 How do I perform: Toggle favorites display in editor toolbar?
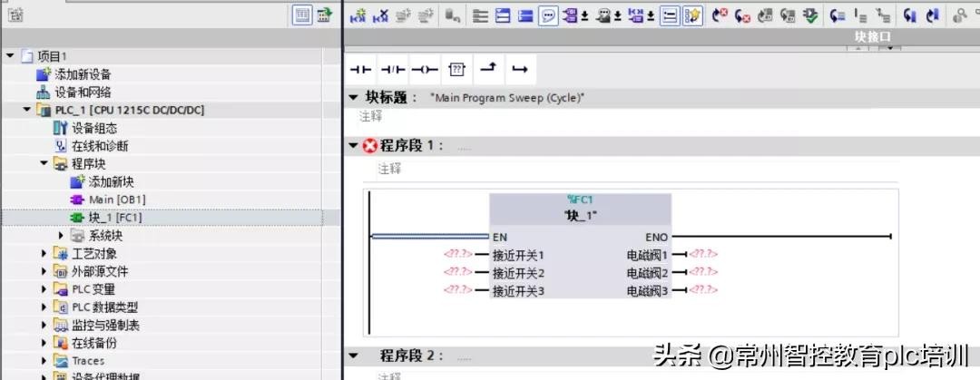click(x=693, y=15)
